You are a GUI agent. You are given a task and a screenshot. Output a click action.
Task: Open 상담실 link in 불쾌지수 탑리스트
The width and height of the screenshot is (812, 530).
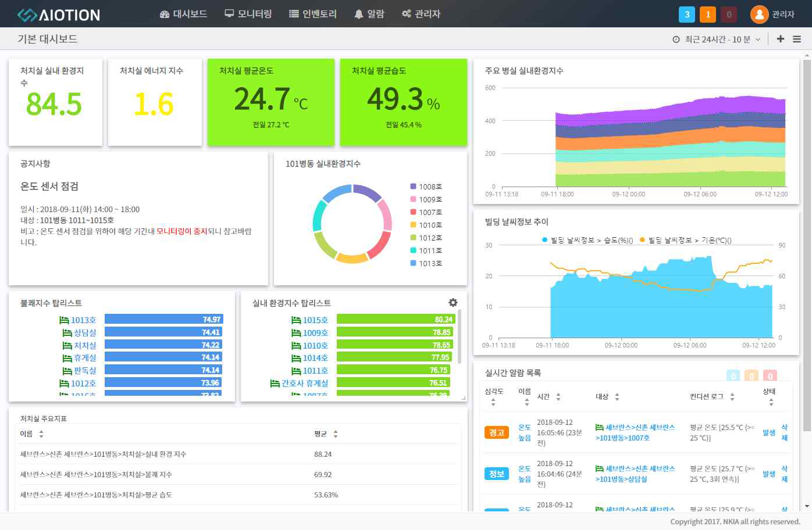tap(85, 332)
